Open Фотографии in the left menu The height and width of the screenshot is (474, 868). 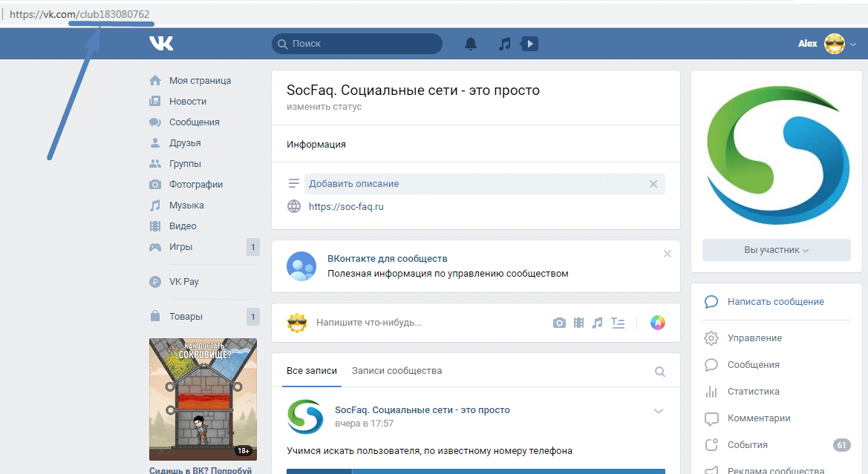point(196,184)
